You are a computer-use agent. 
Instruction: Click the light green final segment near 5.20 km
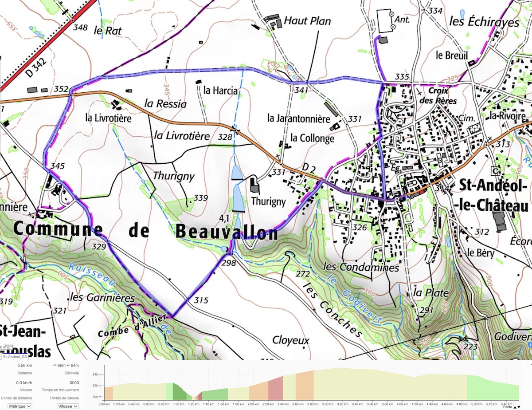tap(493, 387)
